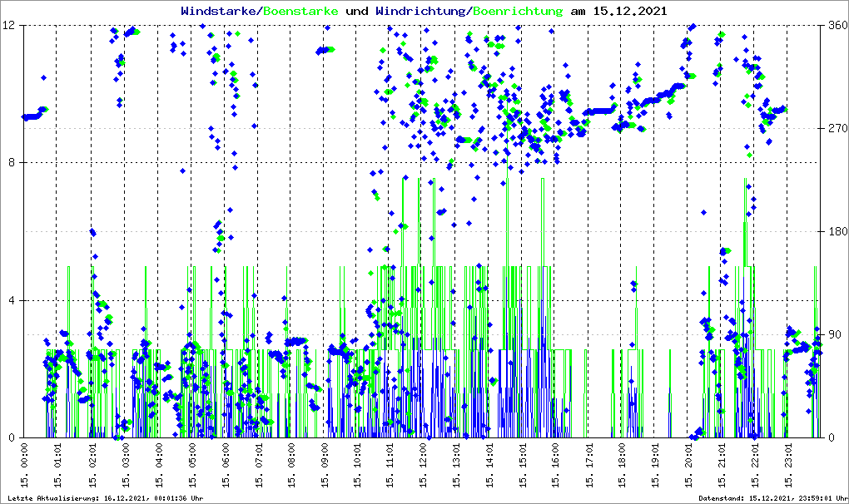Click the '270' direction axis label
This screenshot has height=504, width=849.
(837, 129)
